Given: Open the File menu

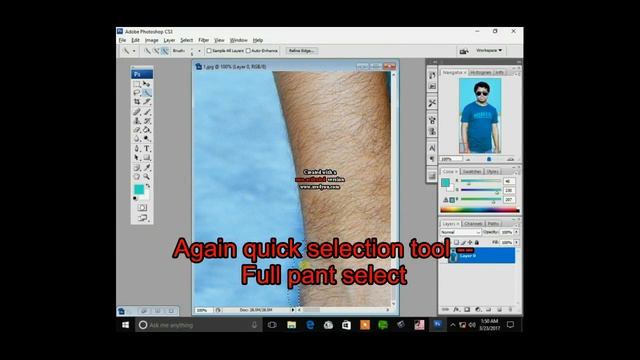Looking at the screenshot, I should coord(122,40).
